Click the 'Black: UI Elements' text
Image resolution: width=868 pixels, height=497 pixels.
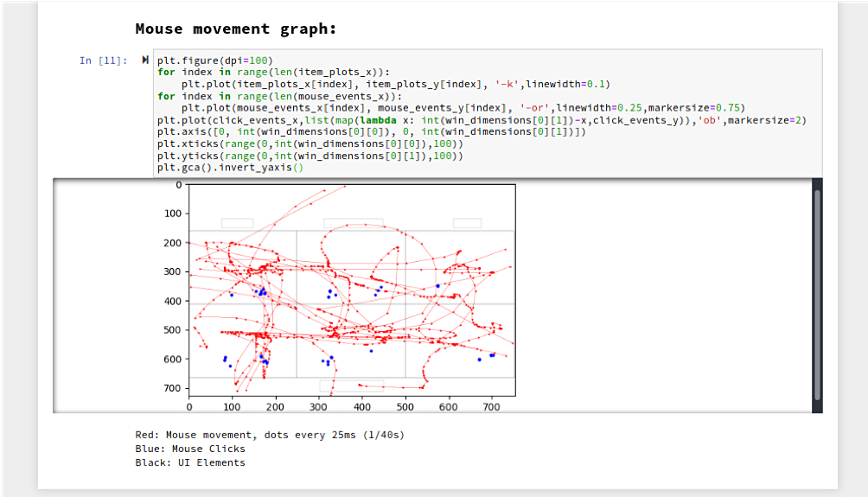pyautogui.click(x=190, y=462)
